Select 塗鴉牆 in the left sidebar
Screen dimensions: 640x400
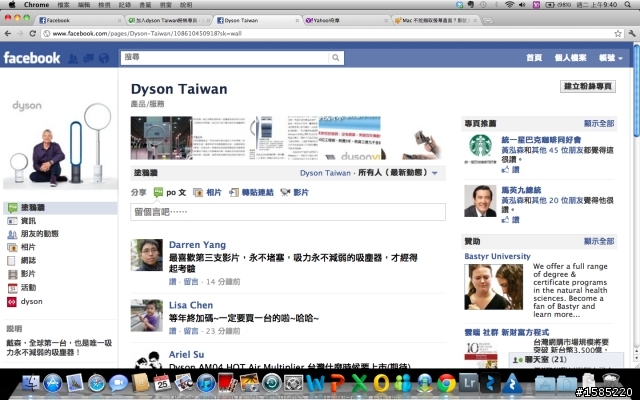pos(60,207)
